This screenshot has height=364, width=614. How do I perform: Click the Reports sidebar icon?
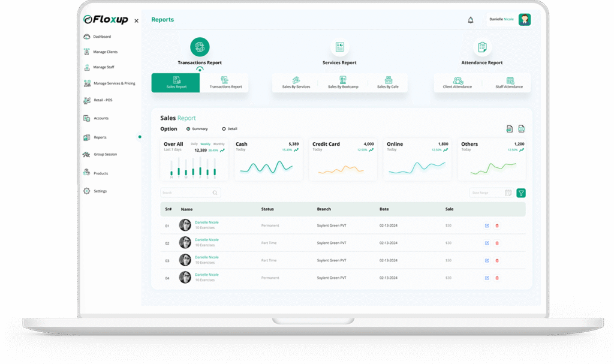point(87,137)
